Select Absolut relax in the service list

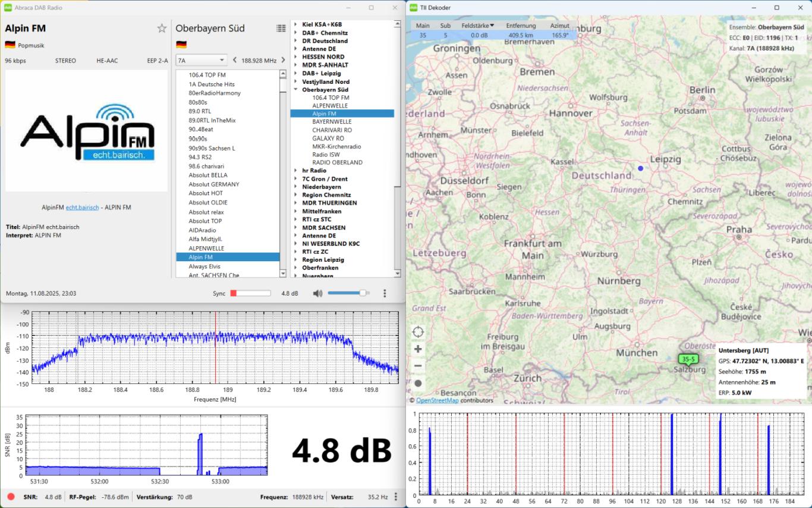click(206, 212)
